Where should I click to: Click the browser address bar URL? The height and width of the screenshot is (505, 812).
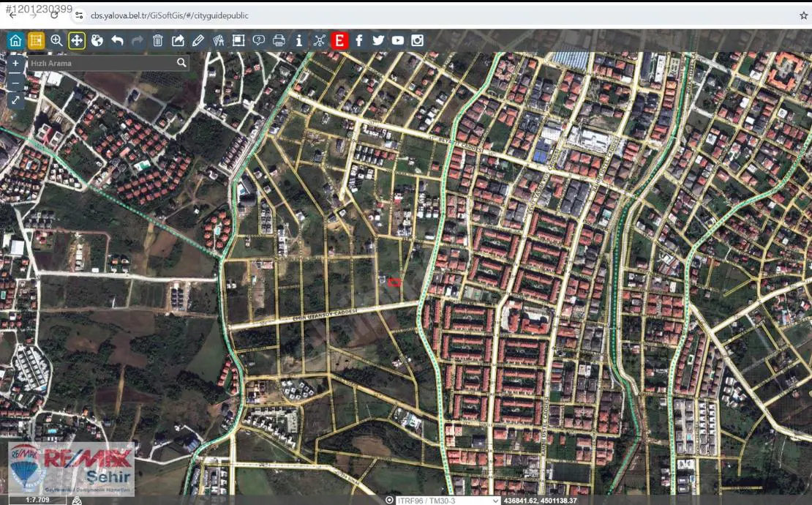[x=169, y=15]
